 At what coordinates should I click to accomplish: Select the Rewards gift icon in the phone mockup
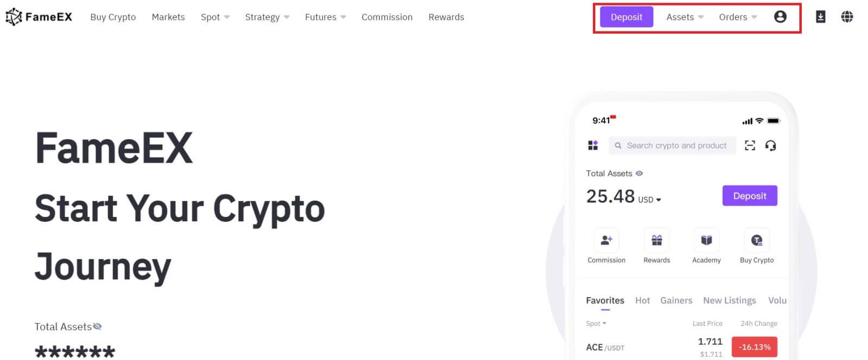[656, 239]
